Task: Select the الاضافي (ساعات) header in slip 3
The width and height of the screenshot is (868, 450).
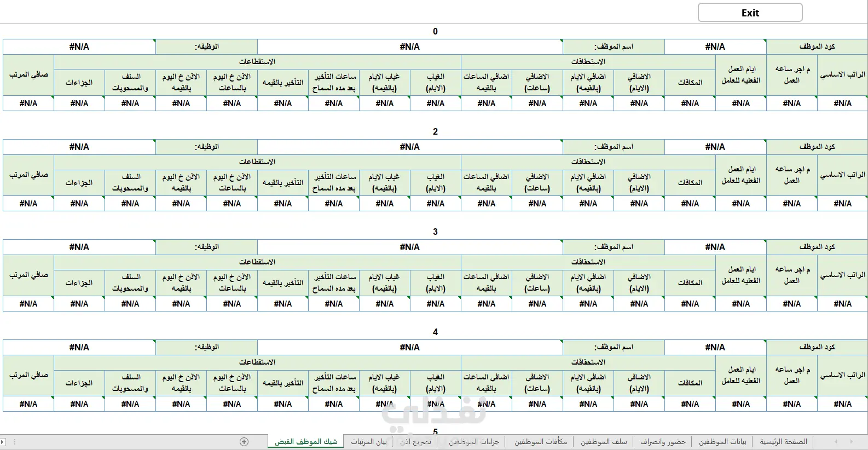Action: coord(537,283)
